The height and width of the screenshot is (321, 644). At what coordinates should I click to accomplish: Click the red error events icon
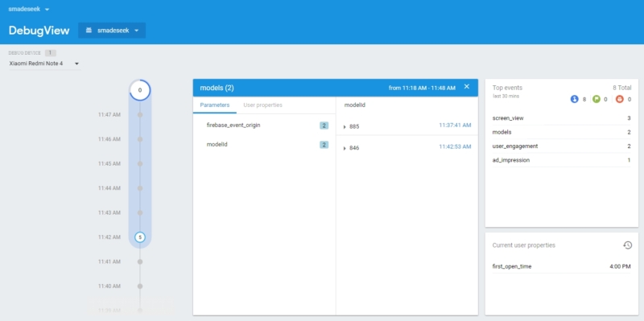pos(619,99)
